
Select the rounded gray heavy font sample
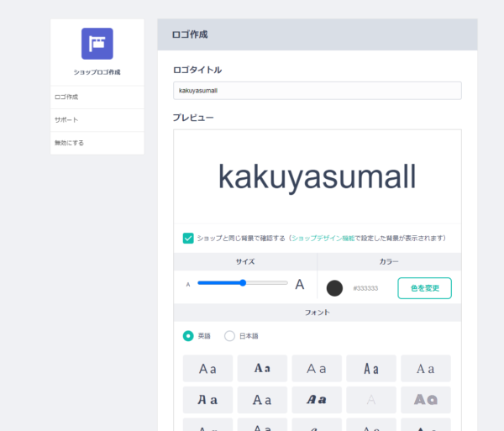[x=426, y=400]
